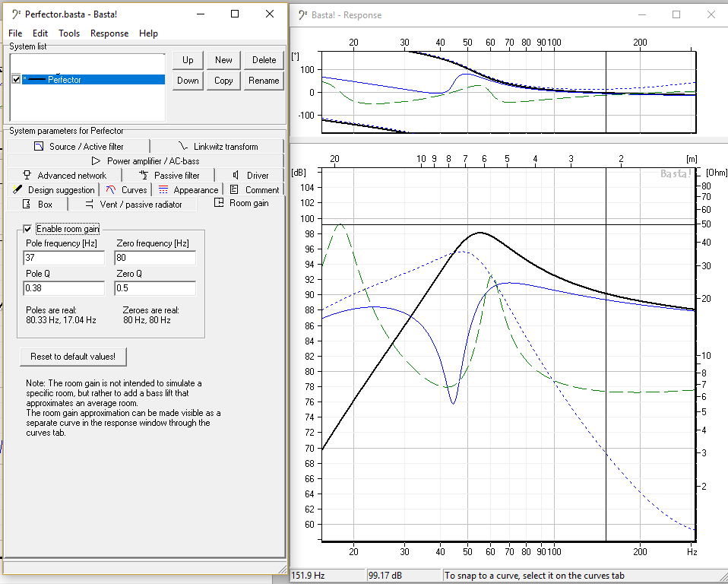Minimize the Perfector.basta main window
The height and width of the screenshot is (584, 728).
(201, 14)
